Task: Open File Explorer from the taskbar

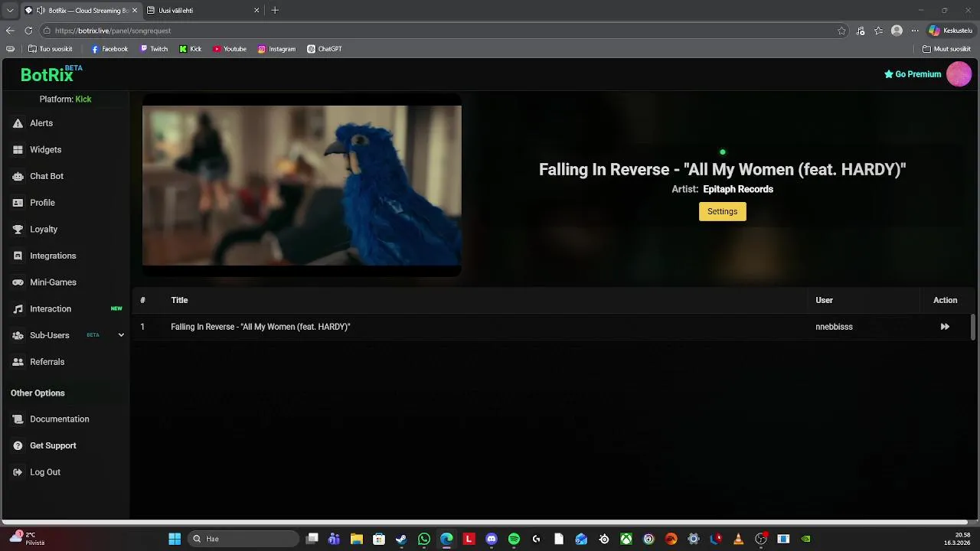Action: point(357,539)
